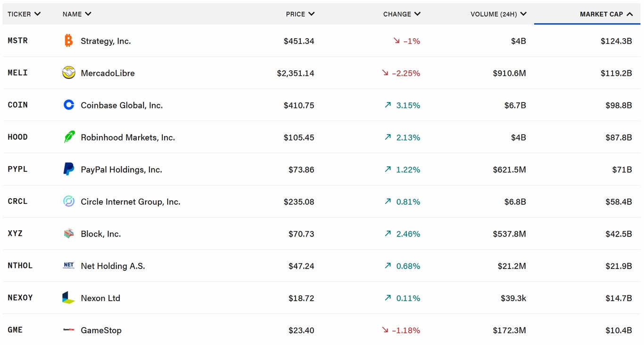
Task: Click the MSTR ticker label
Action: pyautogui.click(x=17, y=41)
